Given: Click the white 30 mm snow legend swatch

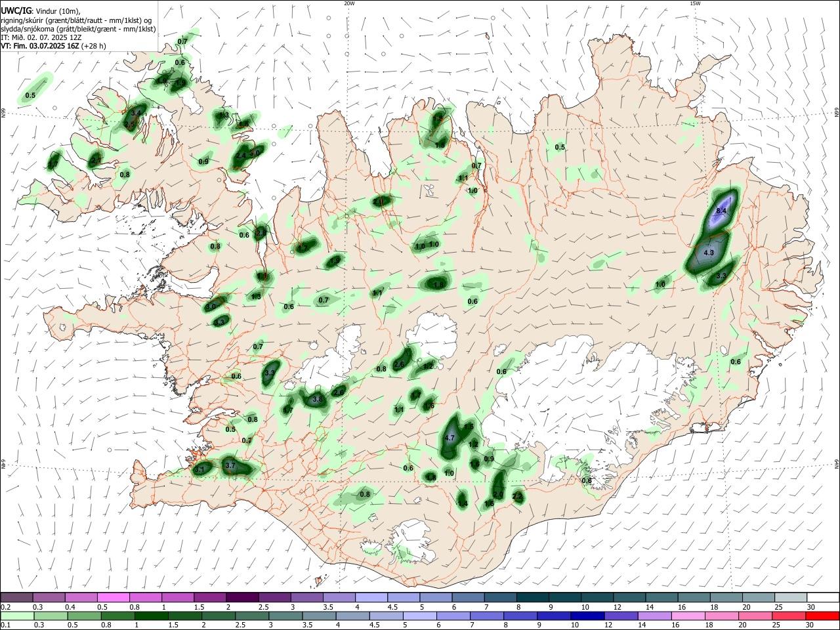Looking at the screenshot, I should click(x=822, y=598).
